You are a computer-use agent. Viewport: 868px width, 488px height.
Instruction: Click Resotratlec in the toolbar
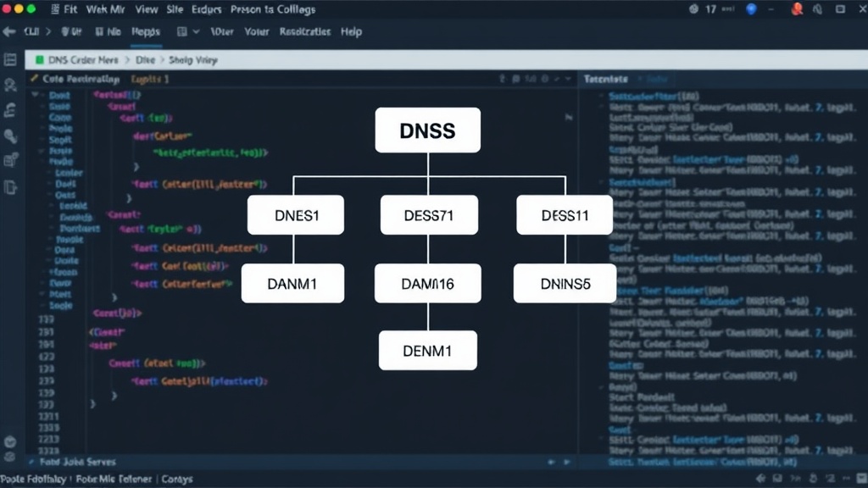[305, 31]
